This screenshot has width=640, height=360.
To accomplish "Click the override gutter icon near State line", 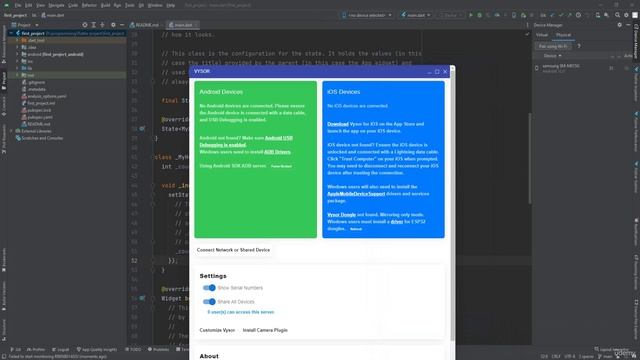I will 142,129.
